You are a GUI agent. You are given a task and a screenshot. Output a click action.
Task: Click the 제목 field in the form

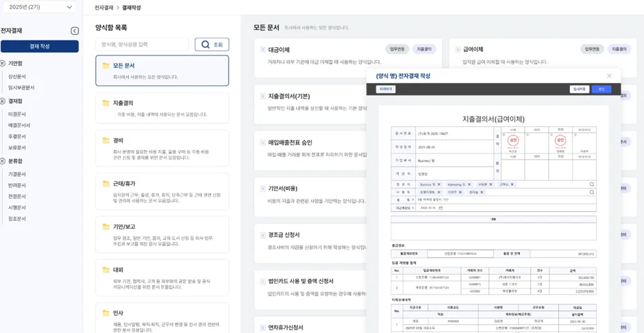506,200
